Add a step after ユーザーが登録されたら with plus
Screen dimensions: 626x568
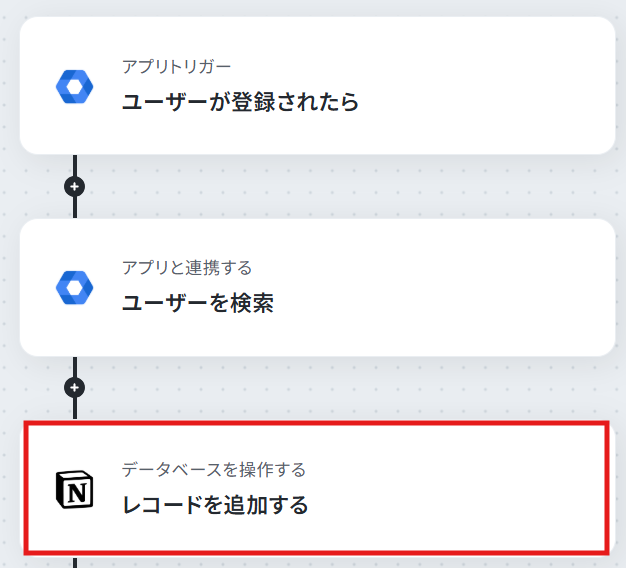pos(75,186)
